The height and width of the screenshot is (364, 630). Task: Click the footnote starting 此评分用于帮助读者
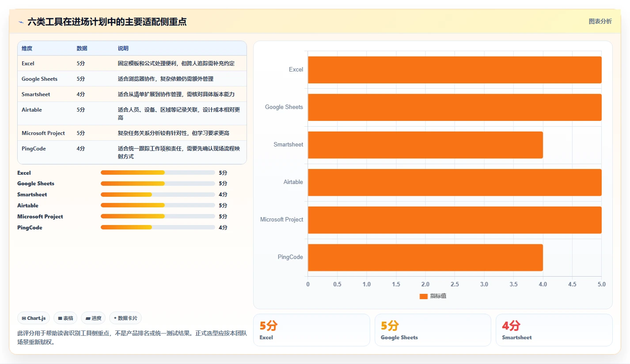coord(132,338)
